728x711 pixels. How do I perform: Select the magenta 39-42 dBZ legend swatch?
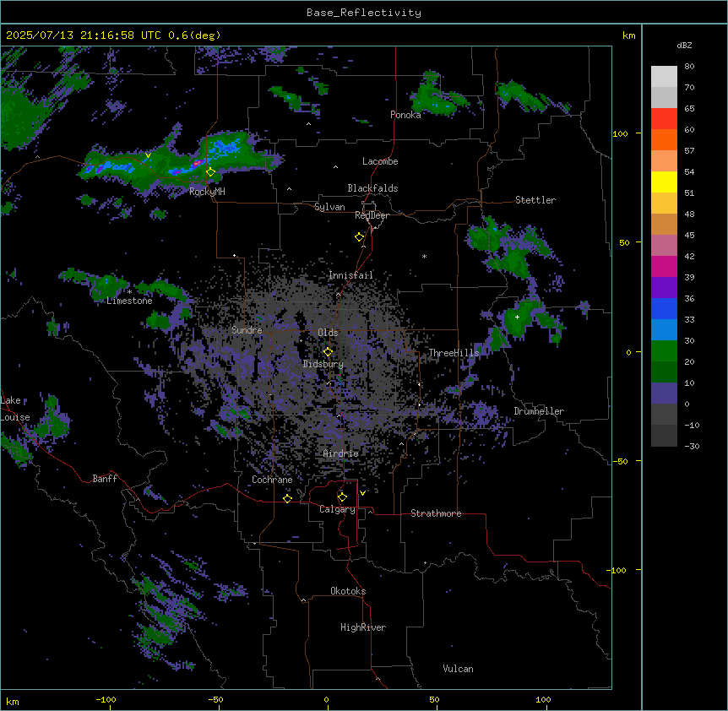tap(664, 266)
